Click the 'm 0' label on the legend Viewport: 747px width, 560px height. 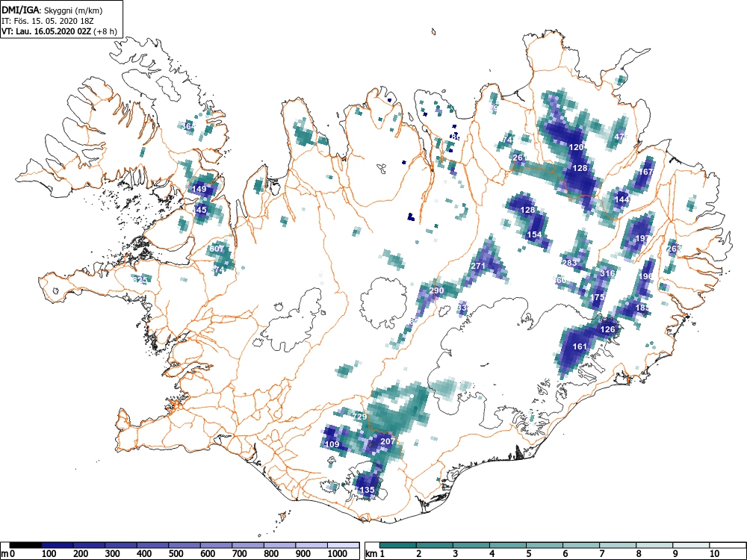[8, 554]
